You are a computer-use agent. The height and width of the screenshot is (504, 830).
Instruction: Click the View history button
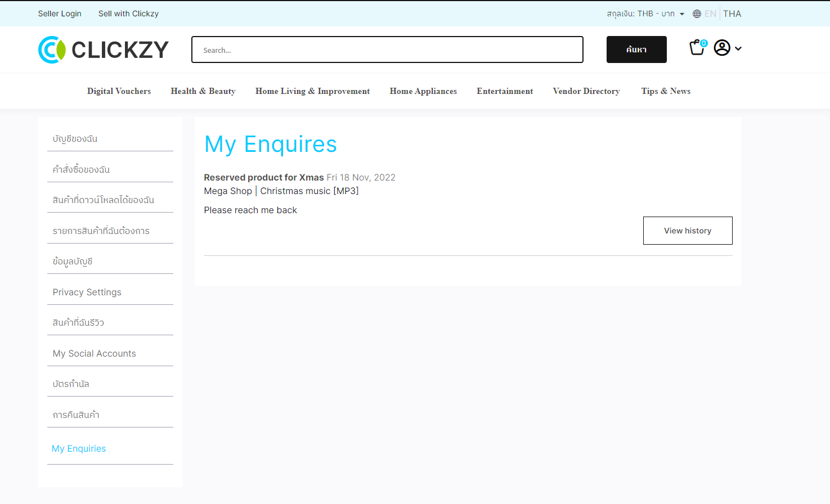point(688,231)
